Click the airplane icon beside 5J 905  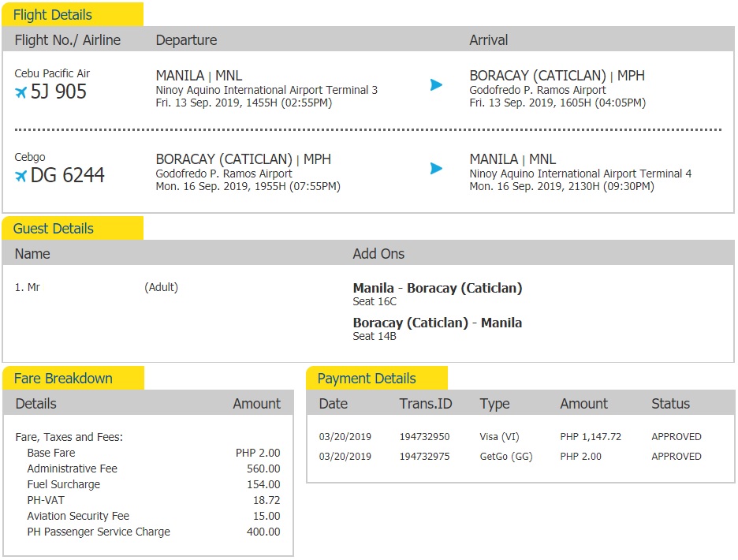pos(20,92)
